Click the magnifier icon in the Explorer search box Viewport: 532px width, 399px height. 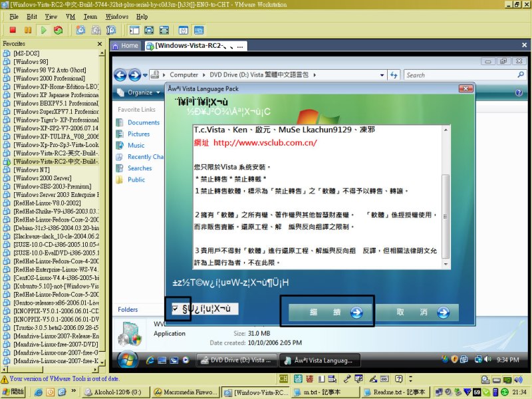tap(521, 74)
